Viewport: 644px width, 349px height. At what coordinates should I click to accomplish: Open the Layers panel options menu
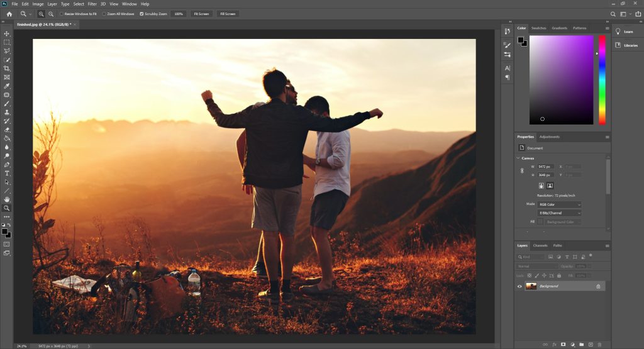coord(607,246)
